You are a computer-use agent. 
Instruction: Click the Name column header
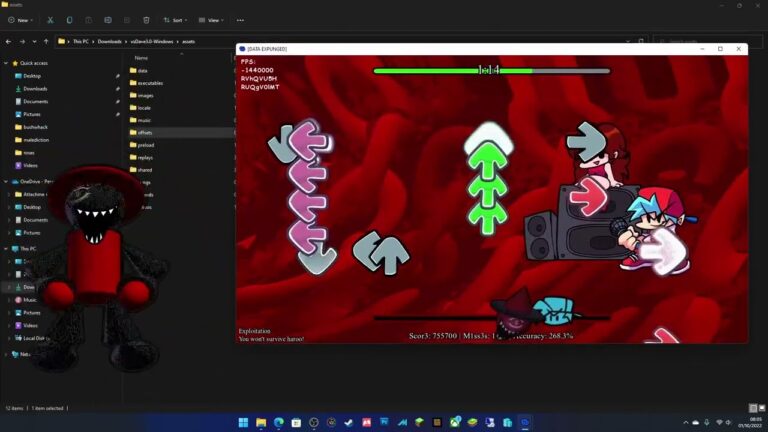(141, 58)
